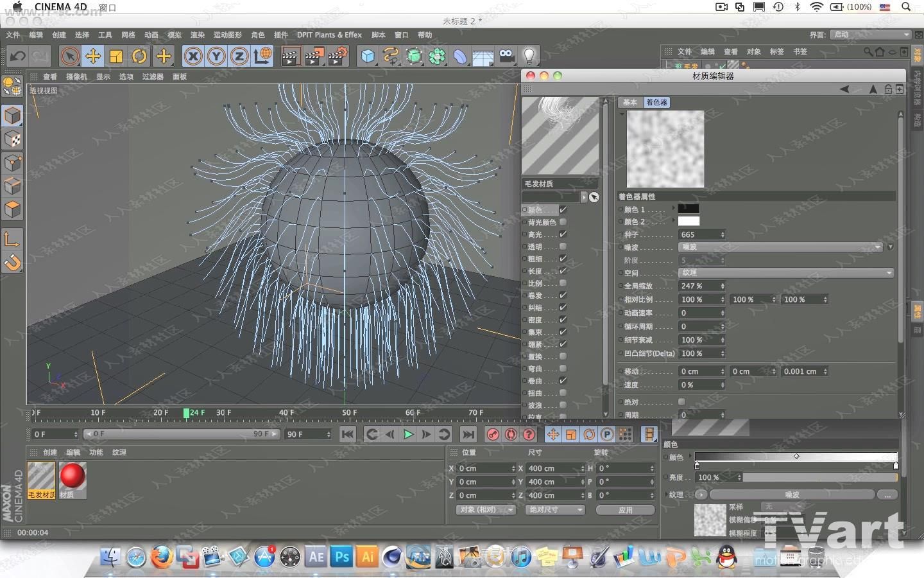Open 渲染 render menu
The height and width of the screenshot is (578, 924).
pos(198,35)
